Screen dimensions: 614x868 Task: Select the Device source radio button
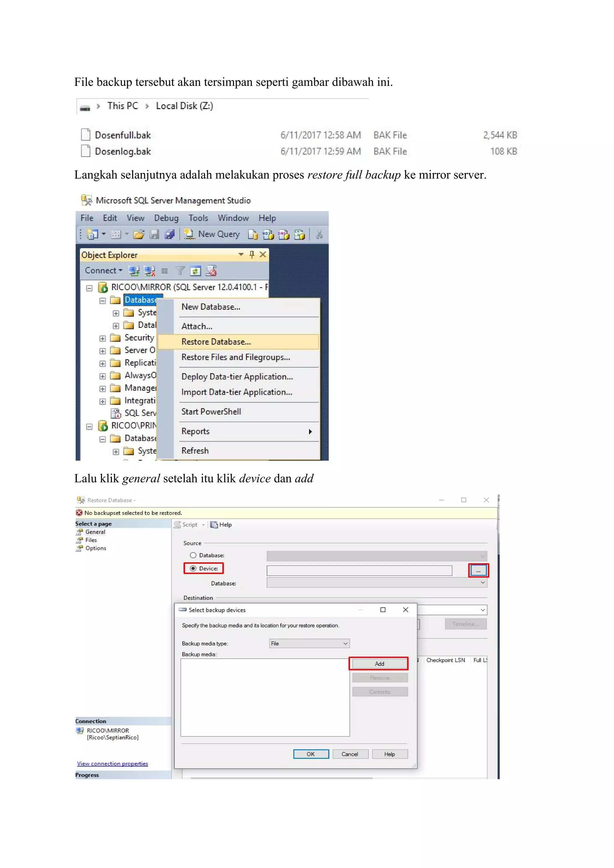[193, 569]
